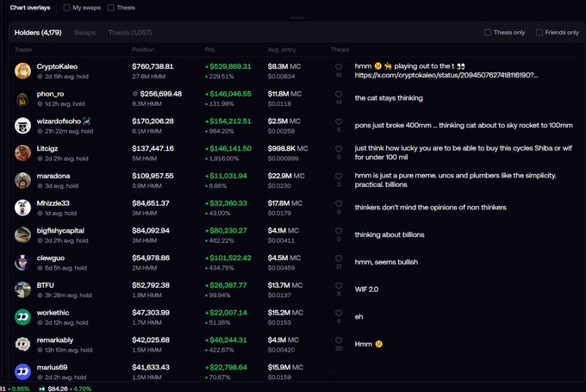Sort by the Trader column header
The height and width of the screenshot is (392, 586).
click(x=23, y=50)
